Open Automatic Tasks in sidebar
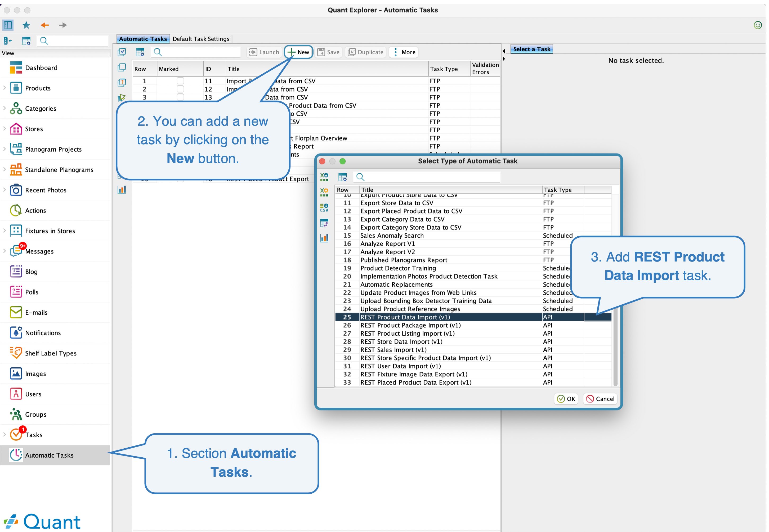769x532 pixels. pyautogui.click(x=55, y=455)
